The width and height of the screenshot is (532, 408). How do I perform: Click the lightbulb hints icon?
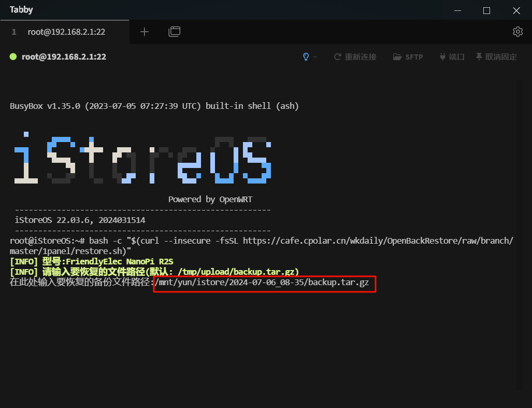pos(306,57)
